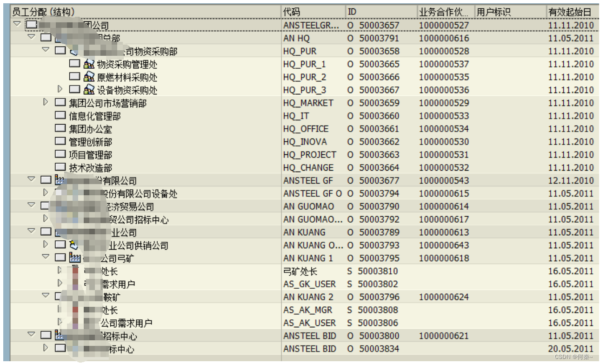Click the factory icon in the 50003800 row

coord(60,335)
